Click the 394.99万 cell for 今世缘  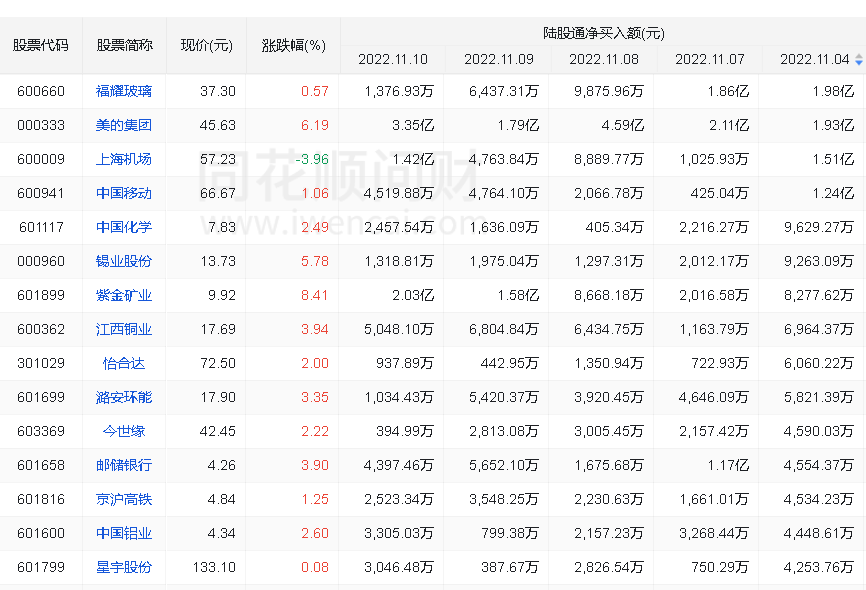(x=405, y=431)
